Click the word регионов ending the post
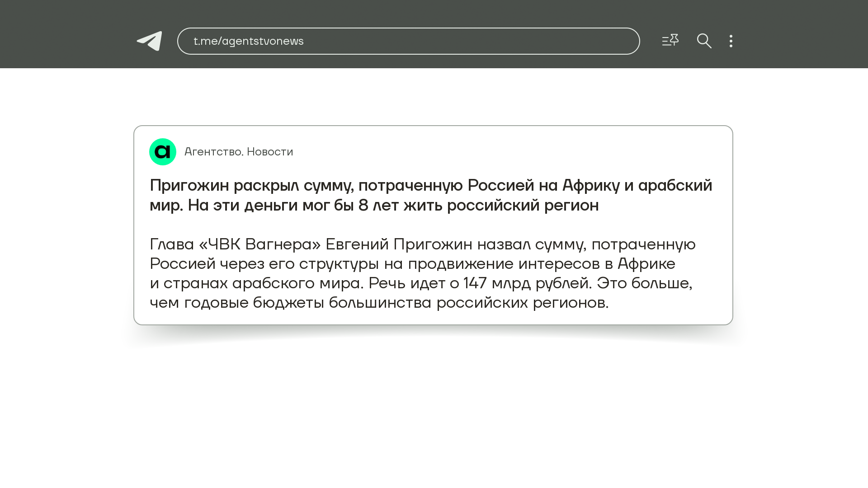Image resolution: width=868 pixels, height=488 pixels. [570, 303]
